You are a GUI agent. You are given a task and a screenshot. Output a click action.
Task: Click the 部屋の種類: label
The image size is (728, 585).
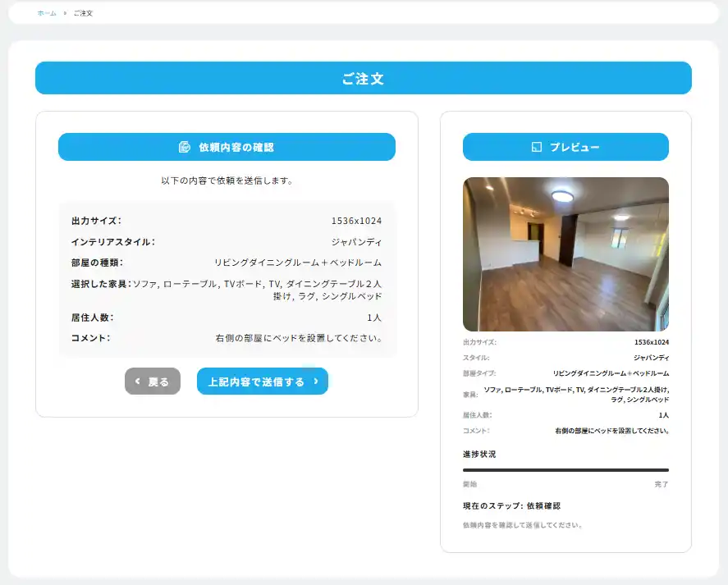coord(97,263)
